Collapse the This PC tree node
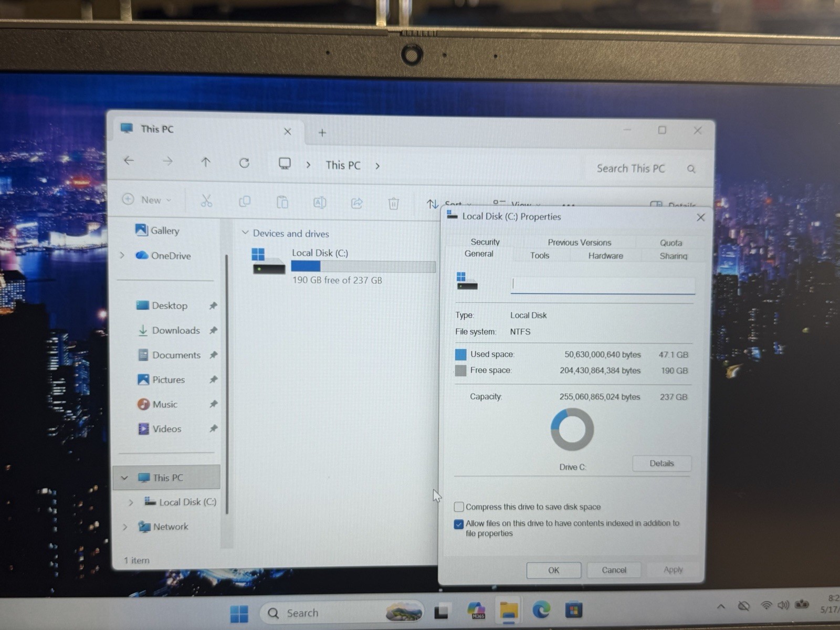Screen dimensions: 840x630 tap(124, 478)
